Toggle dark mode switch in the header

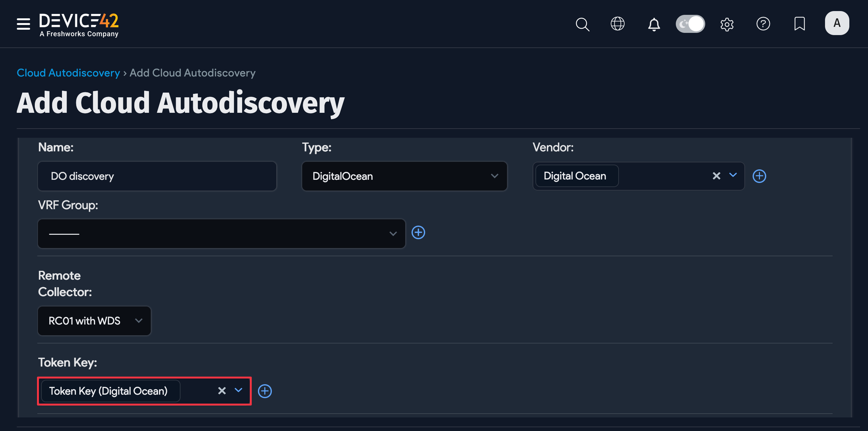[690, 24]
